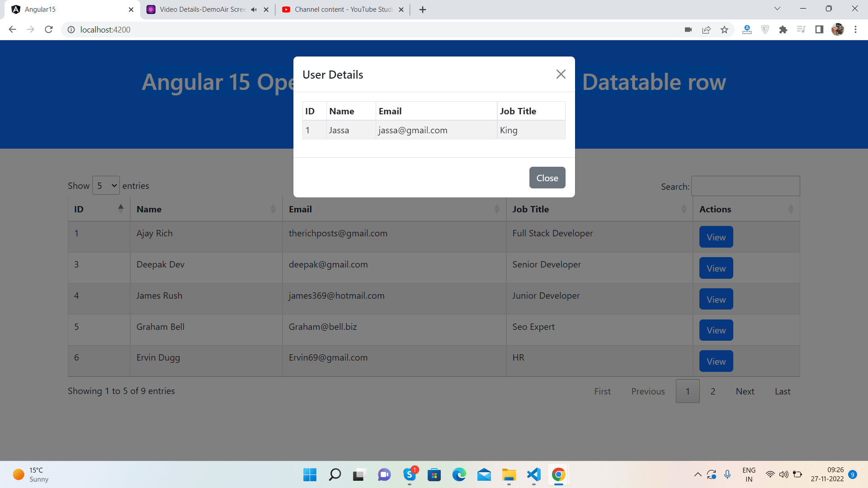Screen dimensions: 868x488
Task: Open Microsoft Edge from the taskbar
Action: (459, 474)
